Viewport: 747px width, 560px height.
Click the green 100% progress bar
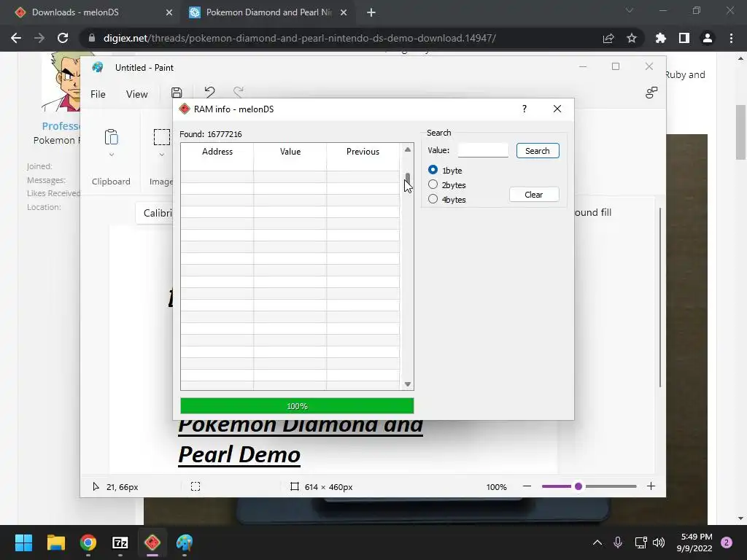pyautogui.click(x=297, y=405)
